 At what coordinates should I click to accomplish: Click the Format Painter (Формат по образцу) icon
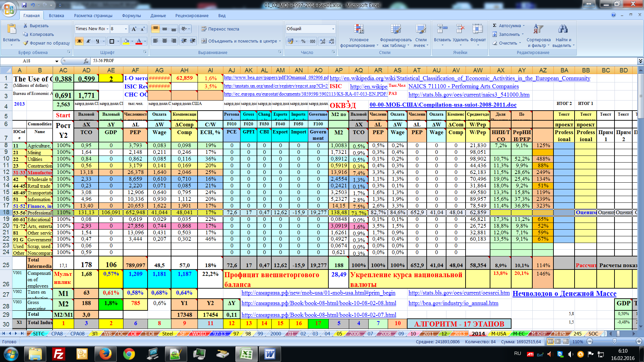26,43
